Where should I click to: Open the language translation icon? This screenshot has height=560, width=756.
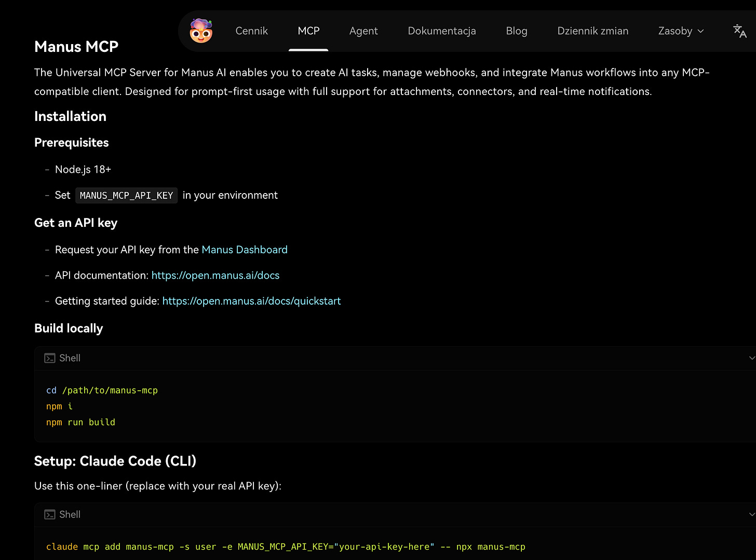[739, 31]
